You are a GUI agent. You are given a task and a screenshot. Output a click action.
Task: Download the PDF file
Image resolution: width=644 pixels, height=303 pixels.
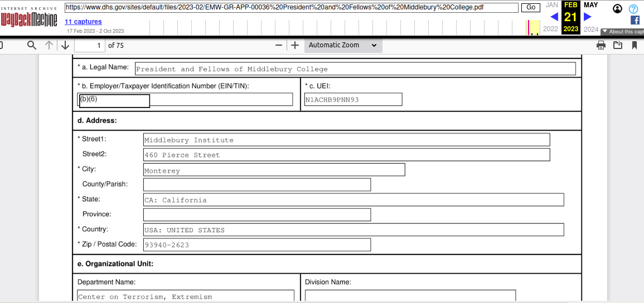618,45
